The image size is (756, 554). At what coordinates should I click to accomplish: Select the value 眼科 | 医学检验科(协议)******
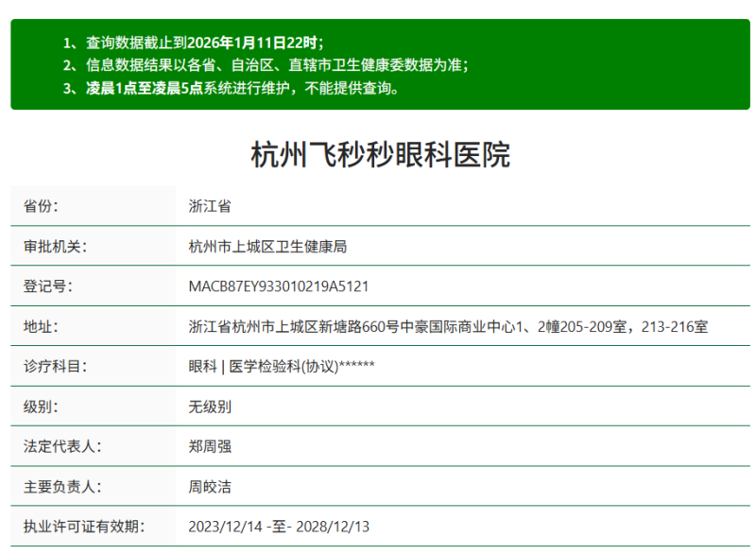pos(282,367)
